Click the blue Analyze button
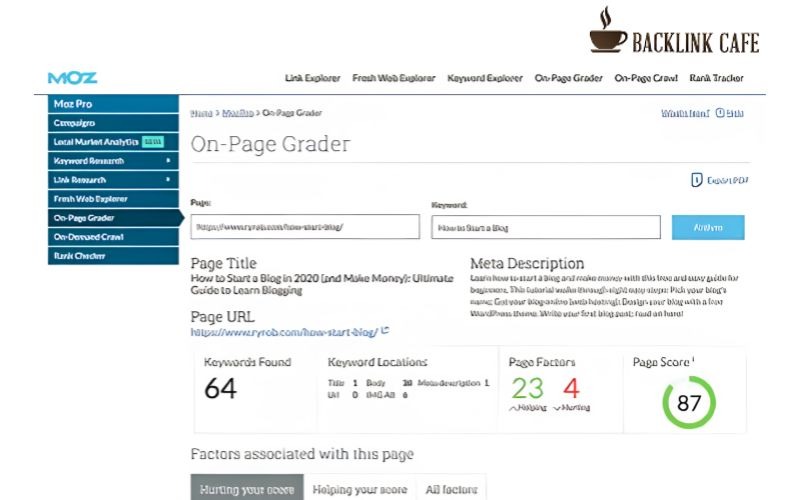Image resolution: width=800 pixels, height=500 pixels. click(708, 228)
